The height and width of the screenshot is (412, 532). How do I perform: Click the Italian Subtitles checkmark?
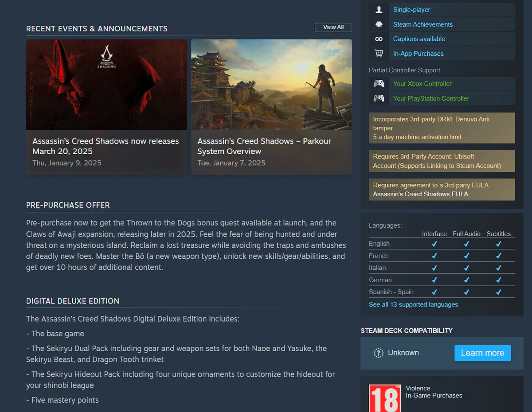tap(499, 268)
